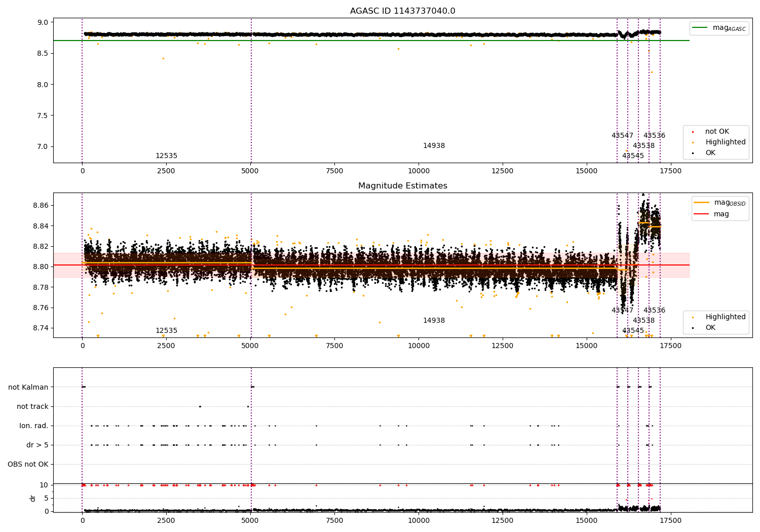The image size is (760, 532).
Task: Click x tick '2500' under the top plot
Action: click(x=166, y=171)
